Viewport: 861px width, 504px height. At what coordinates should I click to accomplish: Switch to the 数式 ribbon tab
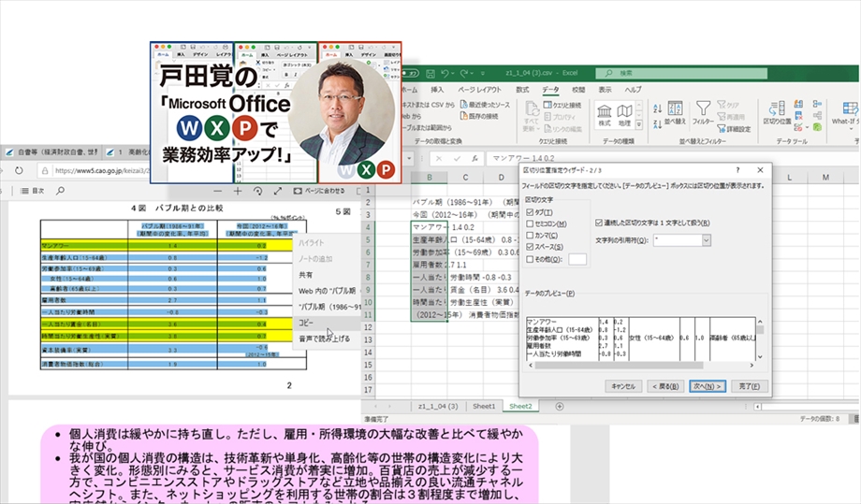click(522, 90)
